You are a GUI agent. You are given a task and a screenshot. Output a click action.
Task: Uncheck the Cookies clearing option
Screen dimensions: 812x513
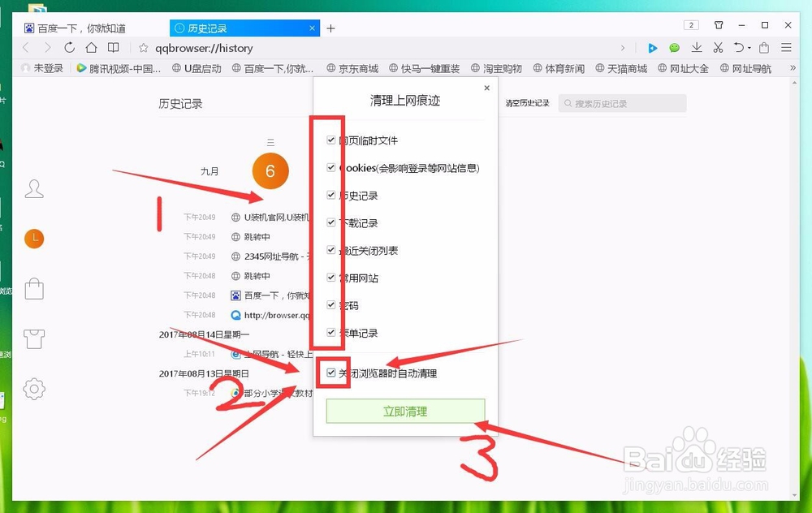[330, 167]
